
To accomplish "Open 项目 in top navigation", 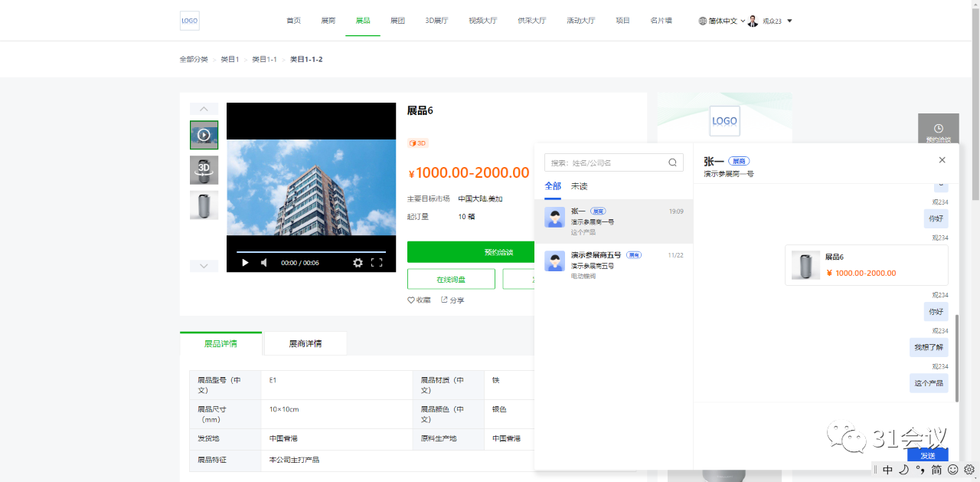I will coord(622,21).
